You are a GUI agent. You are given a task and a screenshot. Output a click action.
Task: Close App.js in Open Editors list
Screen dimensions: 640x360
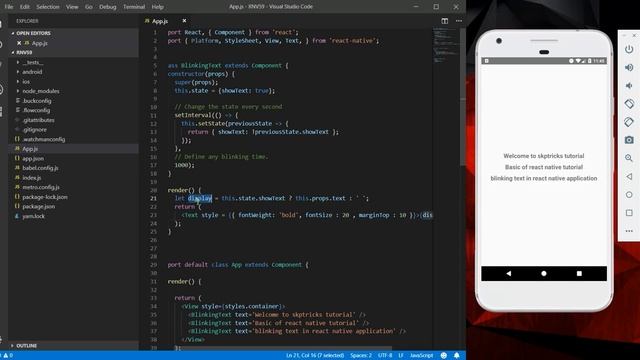click(x=19, y=43)
